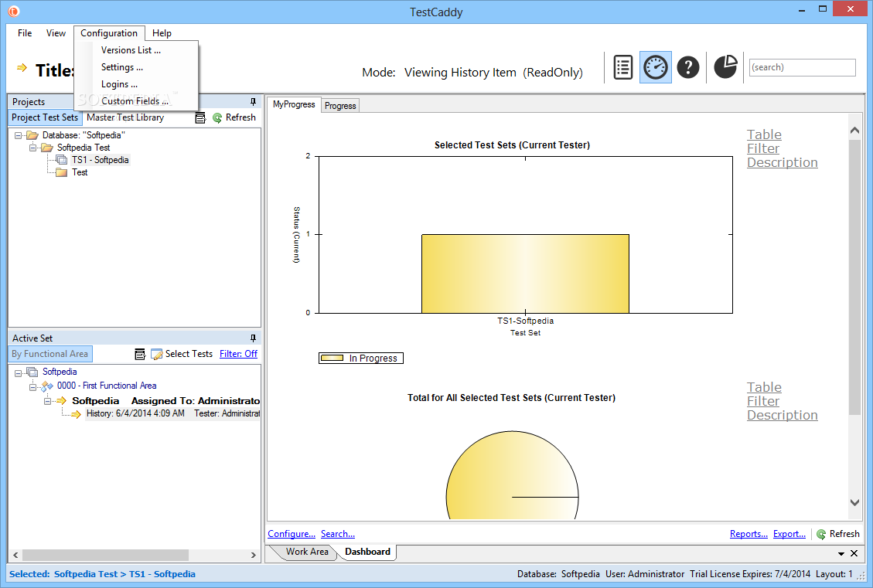Open the Help menu
Viewport: 873px width, 588px height.
162,32
